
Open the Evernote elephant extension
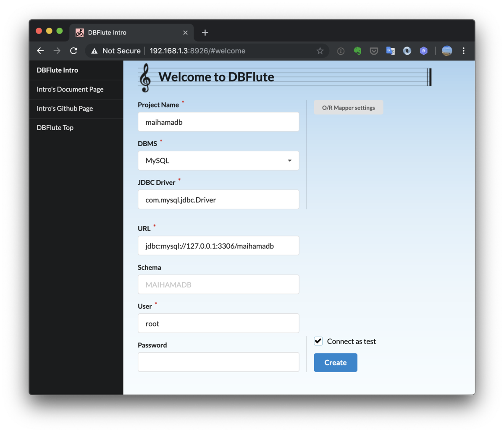point(357,51)
